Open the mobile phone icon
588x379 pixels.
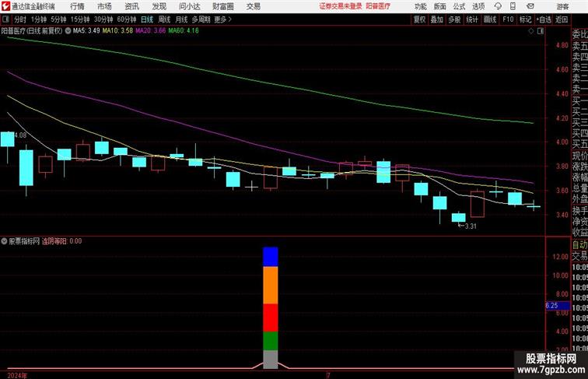tap(513, 6)
